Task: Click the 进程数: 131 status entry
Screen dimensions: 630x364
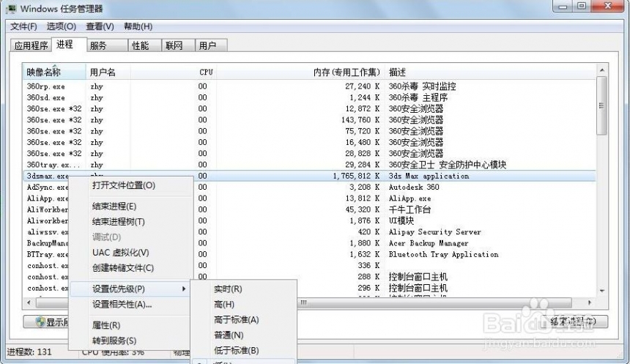Action: pyautogui.click(x=29, y=352)
